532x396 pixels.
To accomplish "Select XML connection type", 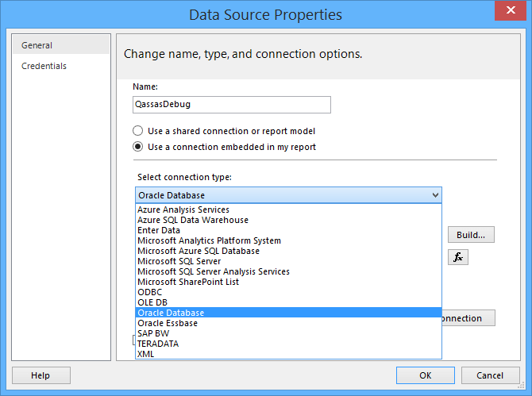I will tap(289, 354).
